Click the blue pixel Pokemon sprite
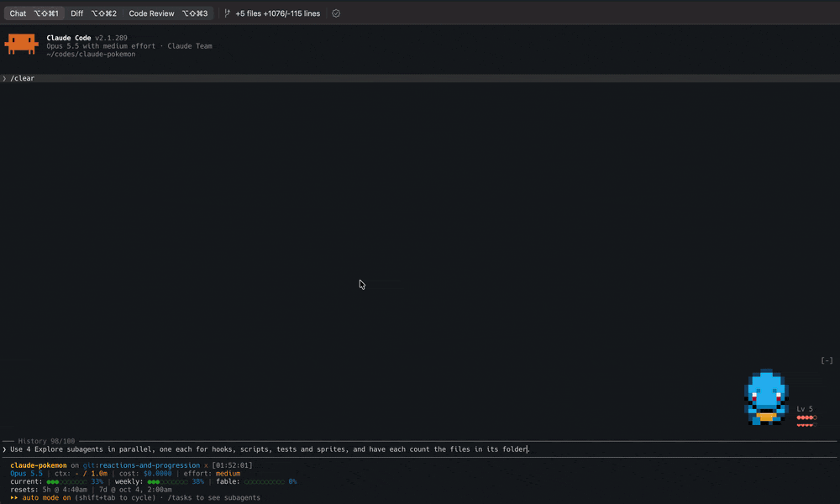This screenshot has width=840, height=504. (x=766, y=396)
